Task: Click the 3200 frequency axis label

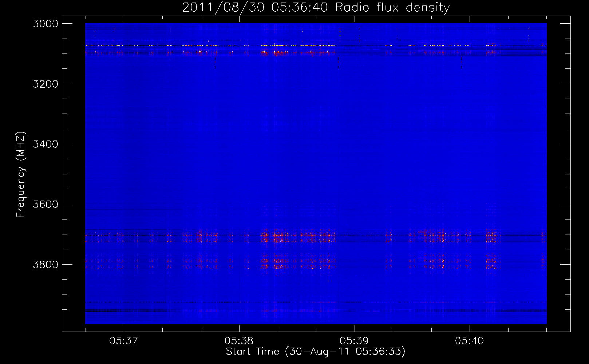Action: click(46, 84)
